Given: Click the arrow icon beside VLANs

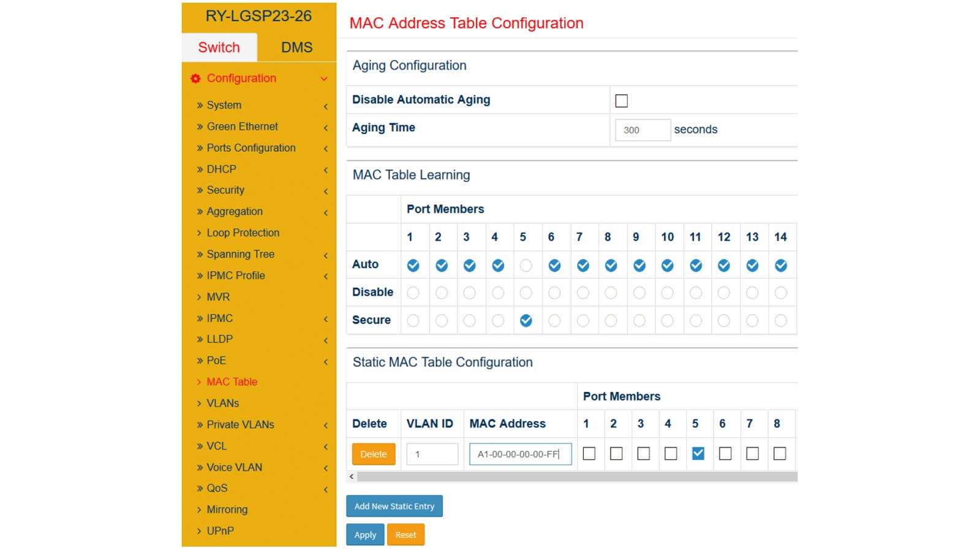Looking at the screenshot, I should pos(199,403).
